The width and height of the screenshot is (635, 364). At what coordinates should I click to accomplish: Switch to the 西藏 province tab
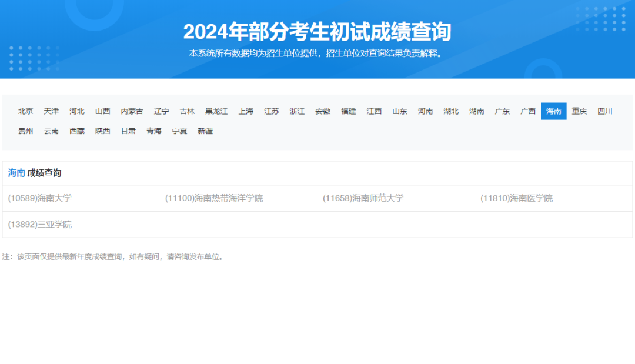76,131
